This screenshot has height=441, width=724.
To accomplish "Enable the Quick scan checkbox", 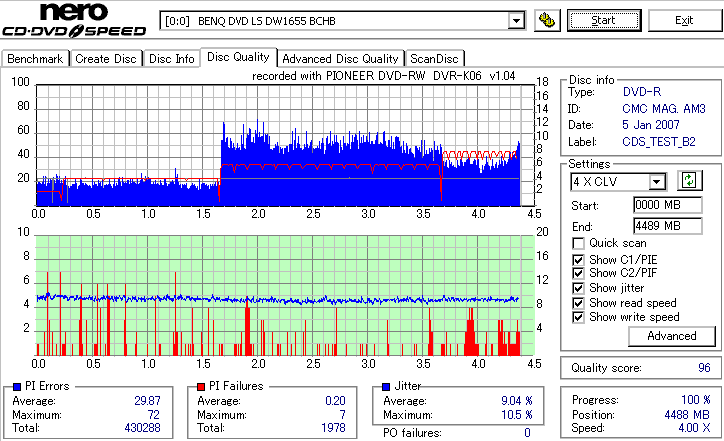I will 578,243.
